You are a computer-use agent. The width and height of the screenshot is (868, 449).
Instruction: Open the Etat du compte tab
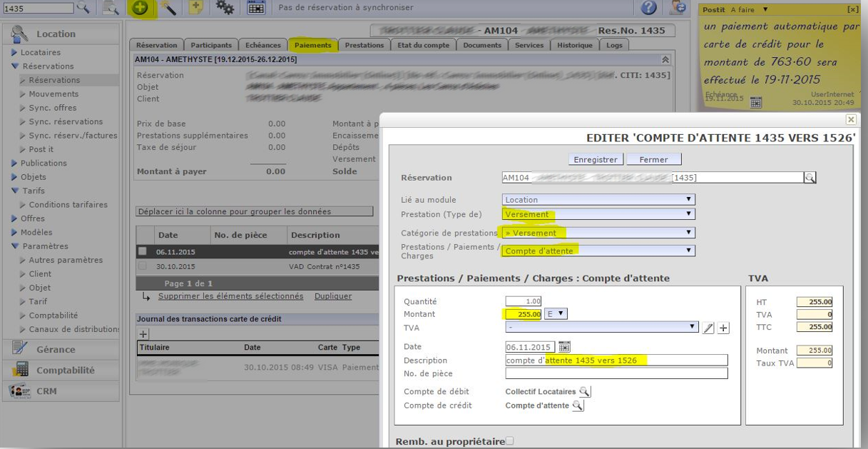pyautogui.click(x=423, y=45)
